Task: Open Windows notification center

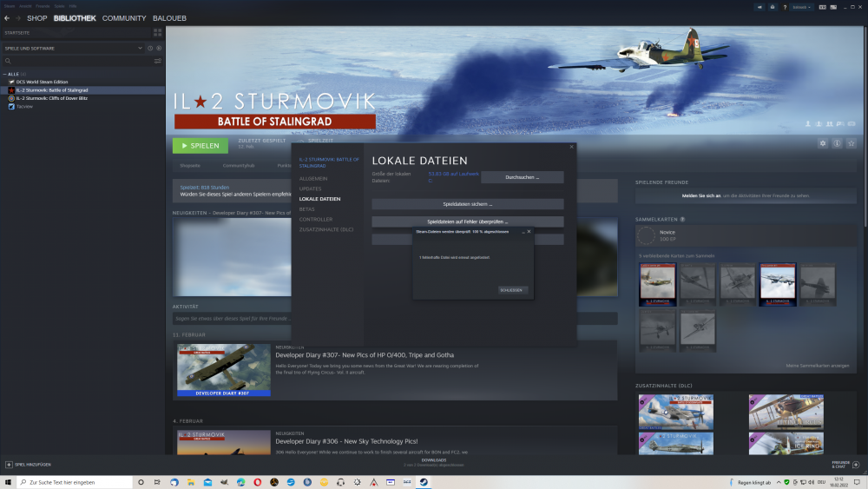Action: point(857,482)
